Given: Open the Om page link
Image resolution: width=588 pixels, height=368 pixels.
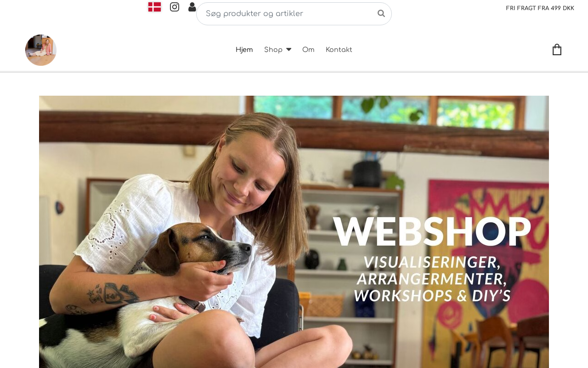Looking at the screenshot, I should pyautogui.click(x=308, y=50).
